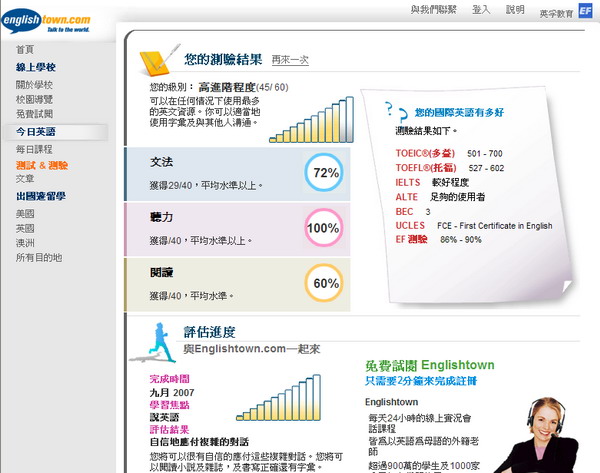
Task: Open 測試 & 測驗 sidebar link
Action: [x=42, y=165]
